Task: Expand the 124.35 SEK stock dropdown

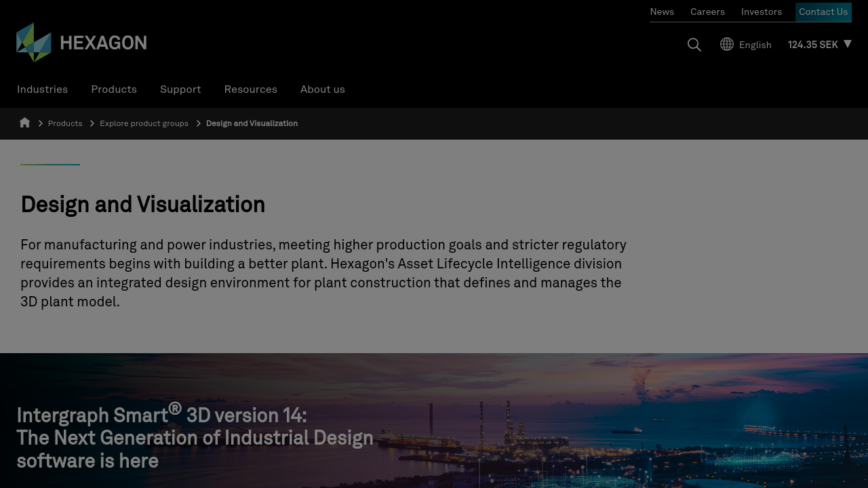Action: (847, 44)
